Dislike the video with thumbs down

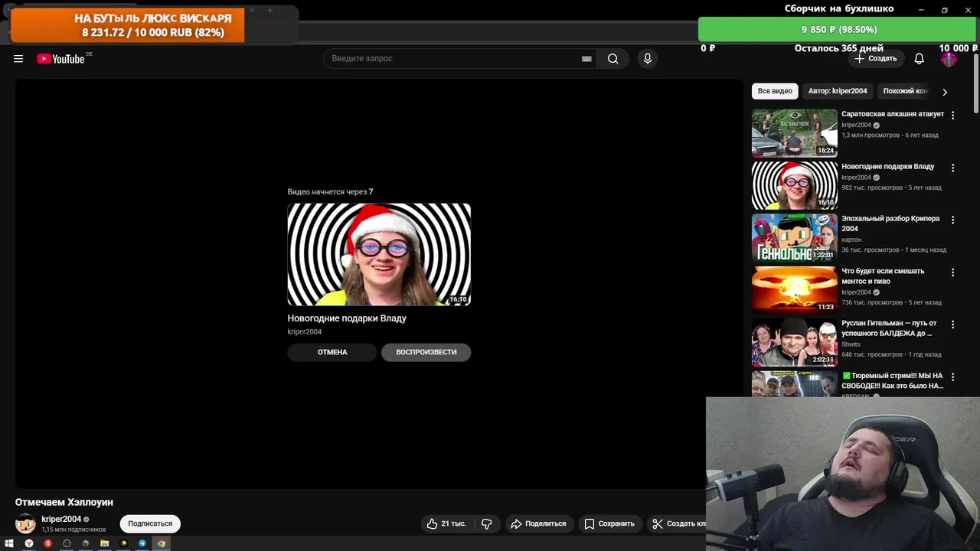coord(486,523)
